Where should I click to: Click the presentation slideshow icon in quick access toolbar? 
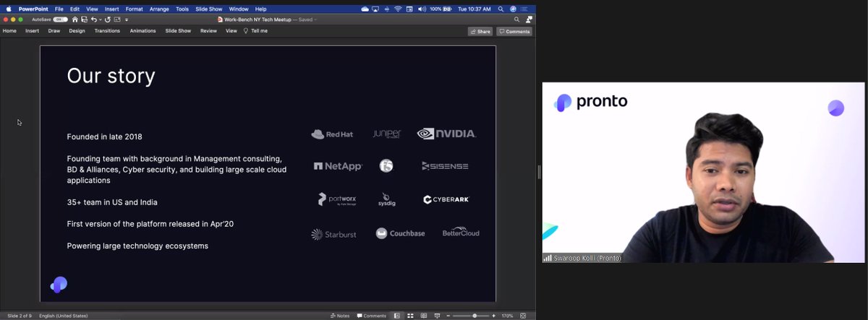click(117, 20)
